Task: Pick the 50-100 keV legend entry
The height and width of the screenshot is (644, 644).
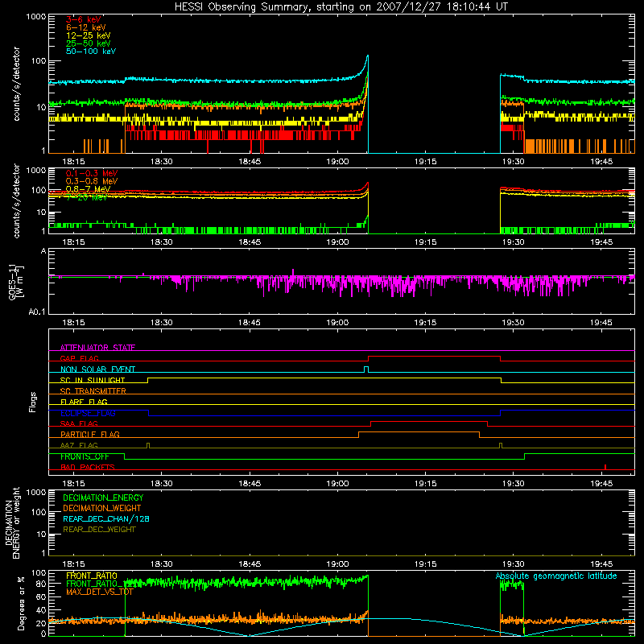Action: 91,52
